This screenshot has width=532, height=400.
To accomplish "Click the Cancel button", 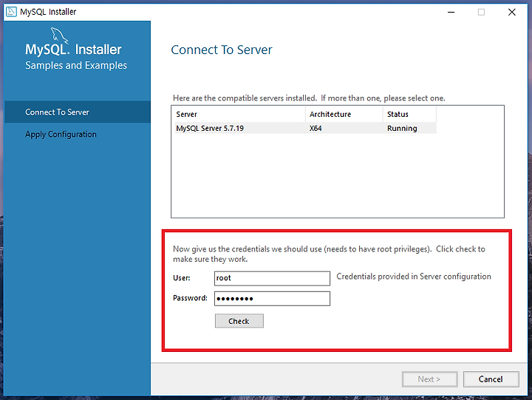I will coord(491,379).
